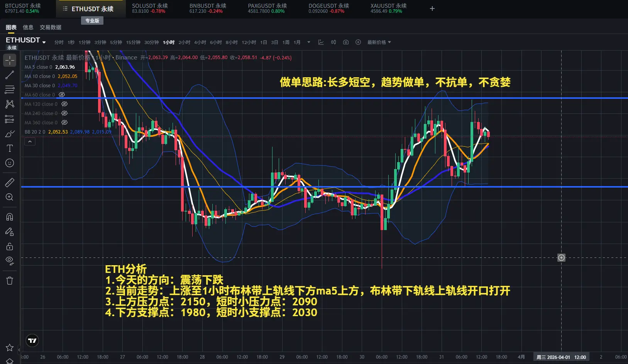The width and height of the screenshot is (628, 364).
Task: Open the 交易数据 trading data tab
Action: tap(51, 27)
